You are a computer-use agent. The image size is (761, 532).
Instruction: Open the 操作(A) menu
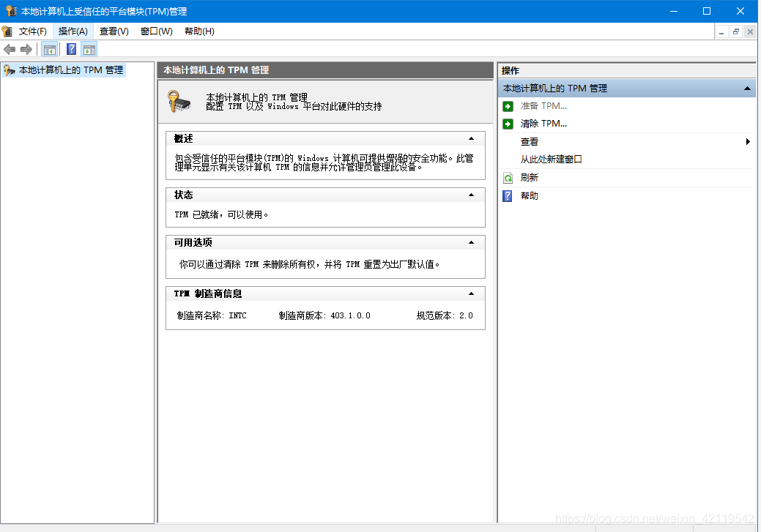pyautogui.click(x=73, y=31)
